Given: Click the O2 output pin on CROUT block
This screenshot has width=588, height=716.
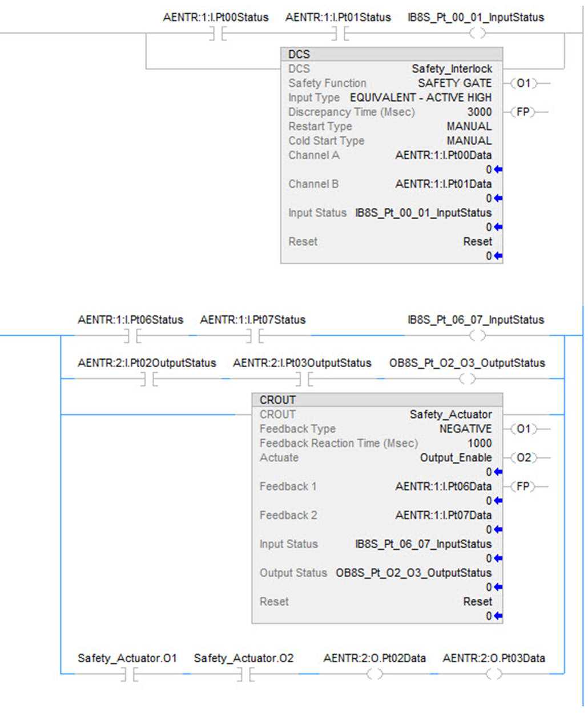Looking at the screenshot, I should click(523, 458).
